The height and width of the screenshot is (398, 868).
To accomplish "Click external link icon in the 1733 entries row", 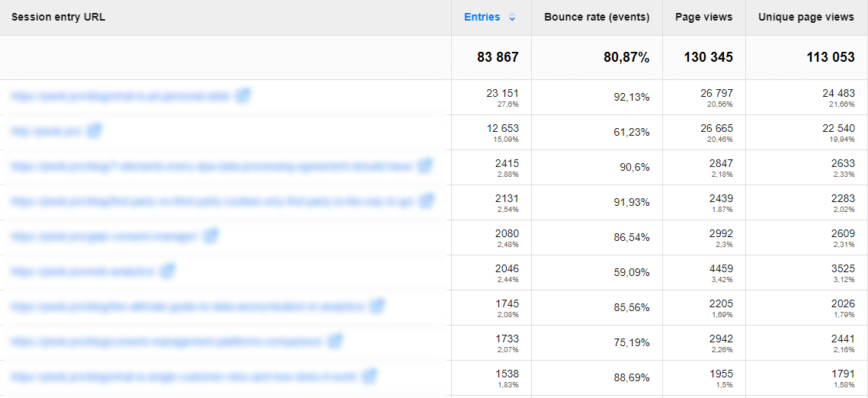I will coord(335,342).
